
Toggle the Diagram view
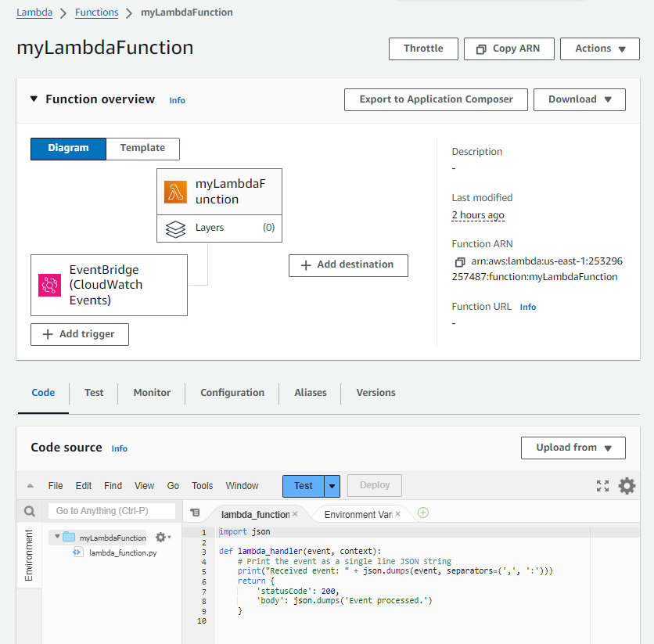coord(68,149)
